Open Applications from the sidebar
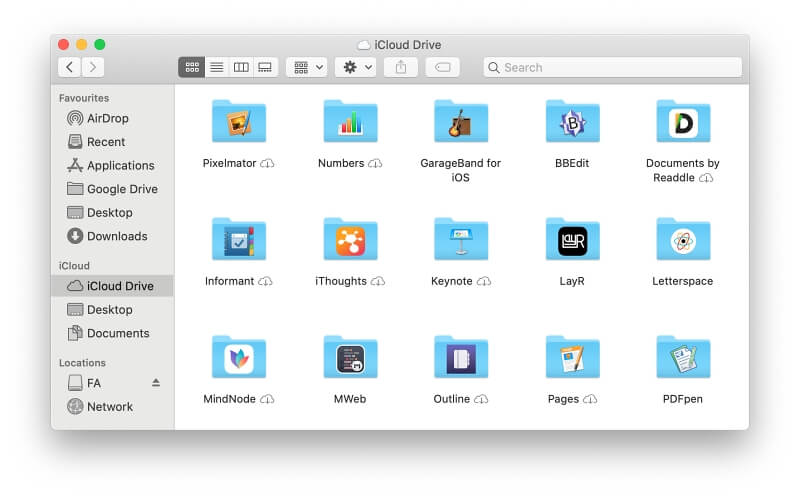 tap(112, 165)
